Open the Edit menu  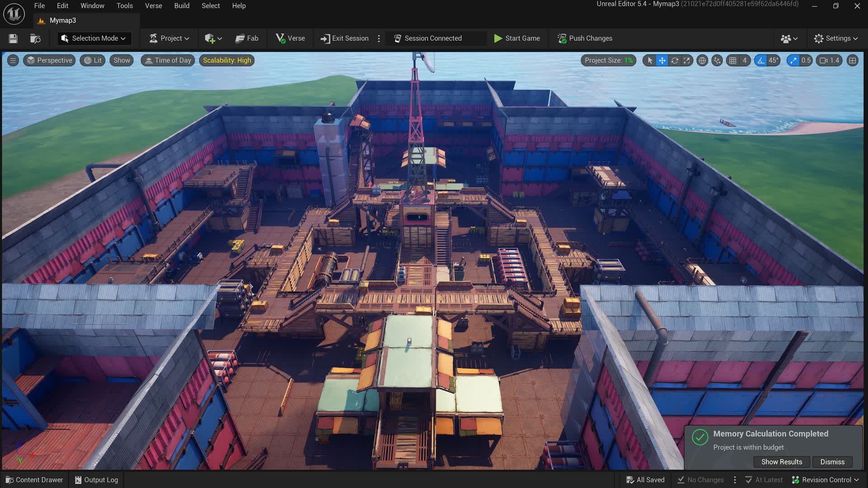[62, 6]
